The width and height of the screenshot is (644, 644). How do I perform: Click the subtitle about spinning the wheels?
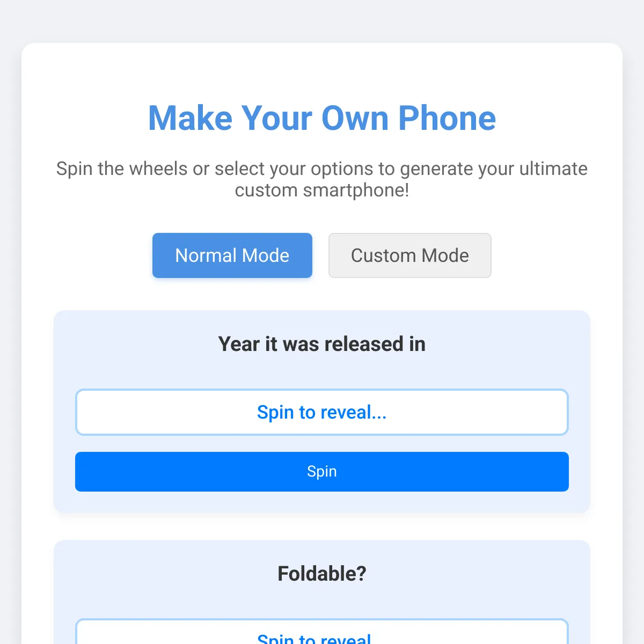(x=322, y=179)
